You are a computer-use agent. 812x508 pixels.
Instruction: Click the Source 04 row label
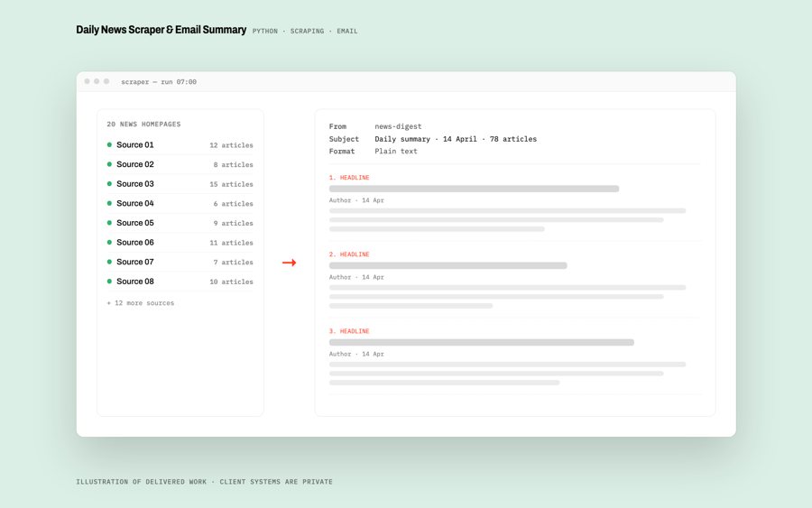[x=135, y=204]
